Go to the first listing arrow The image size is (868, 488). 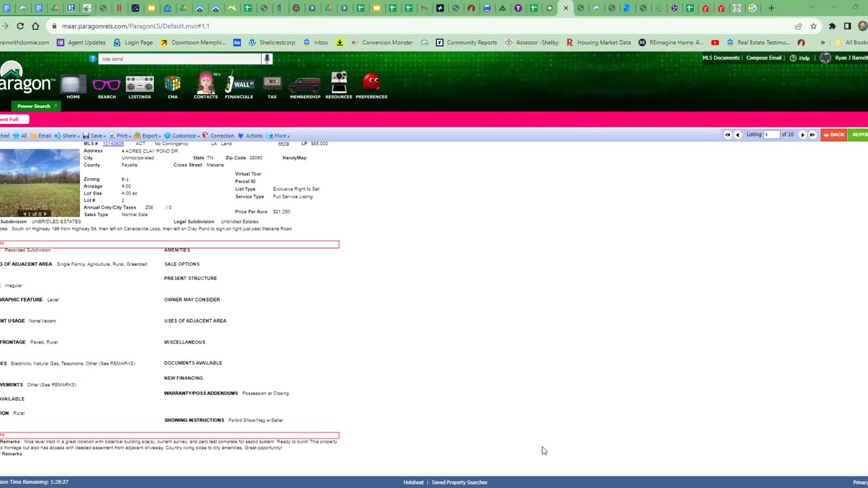pos(728,135)
